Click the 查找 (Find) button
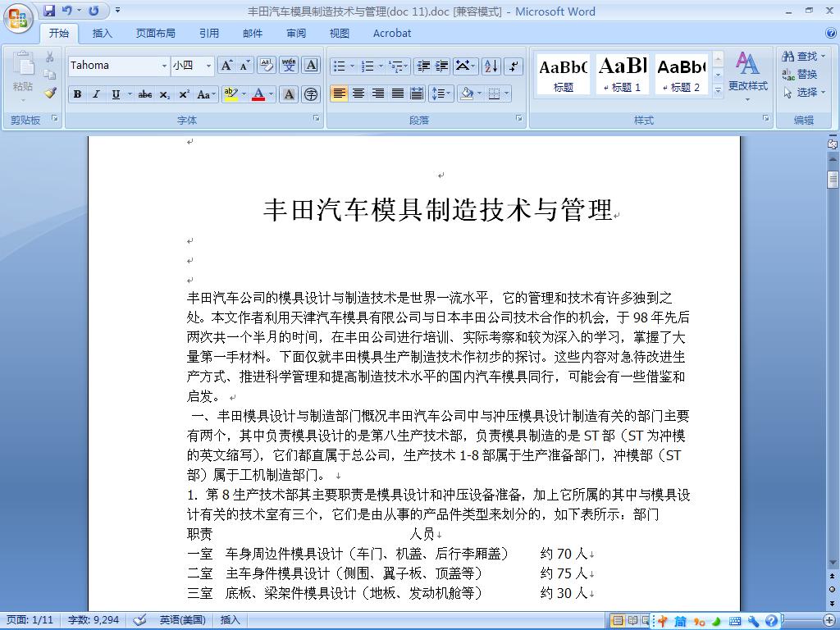The height and width of the screenshot is (630, 840). click(x=803, y=57)
